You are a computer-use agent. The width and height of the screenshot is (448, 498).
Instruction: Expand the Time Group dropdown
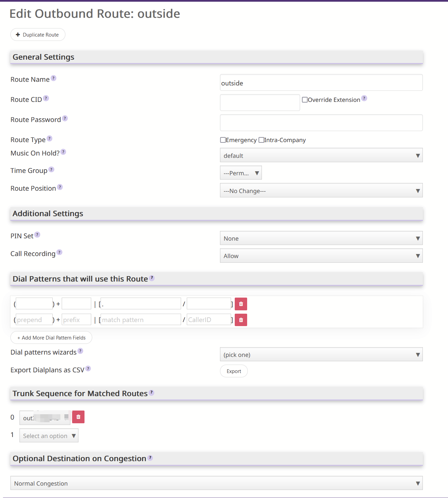(x=241, y=173)
